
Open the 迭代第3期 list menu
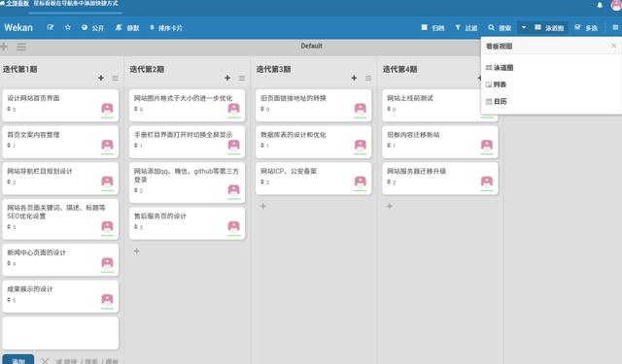tap(368, 78)
